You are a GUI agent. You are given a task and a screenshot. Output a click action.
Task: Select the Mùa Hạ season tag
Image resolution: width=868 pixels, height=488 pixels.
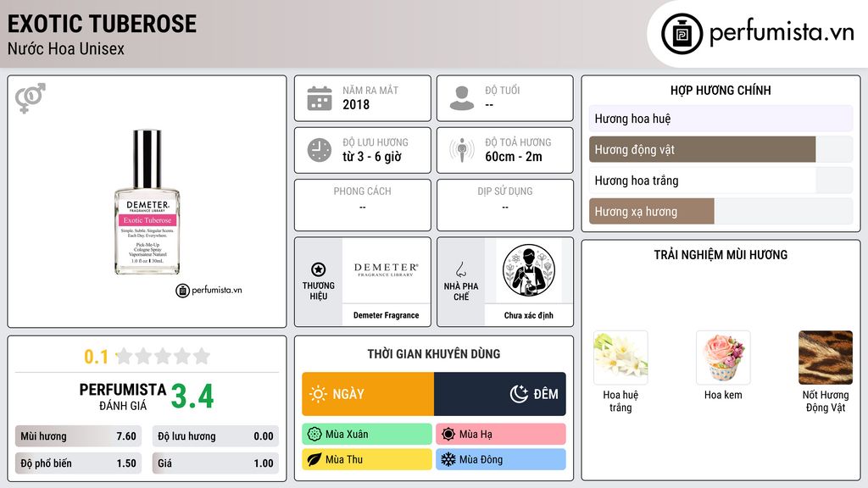(x=501, y=435)
